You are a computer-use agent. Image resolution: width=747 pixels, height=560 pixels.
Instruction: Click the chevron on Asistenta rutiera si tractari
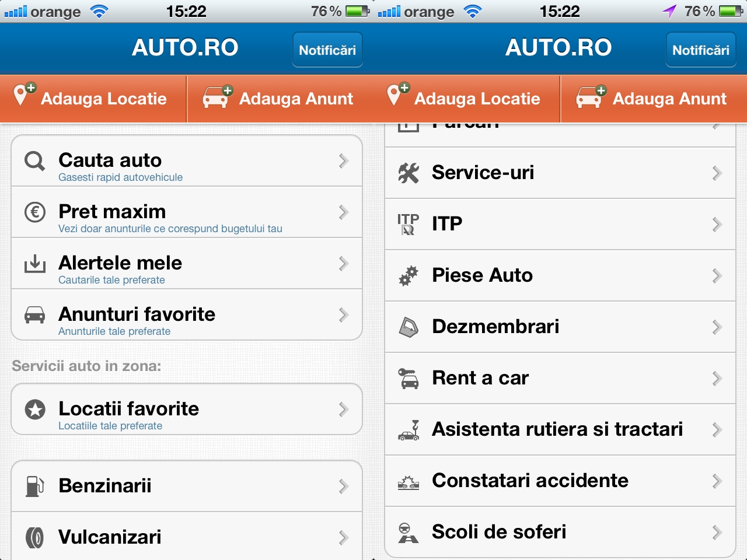click(x=717, y=430)
